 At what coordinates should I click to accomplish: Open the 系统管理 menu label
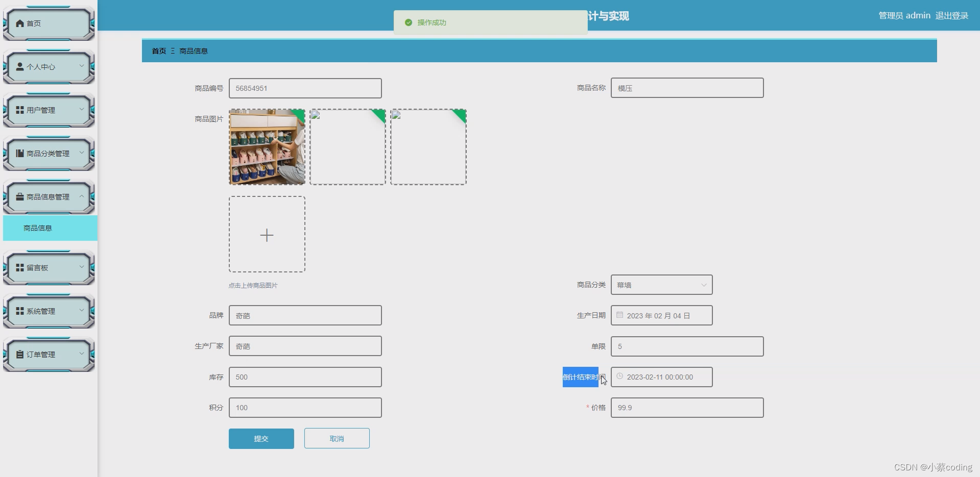tap(41, 311)
